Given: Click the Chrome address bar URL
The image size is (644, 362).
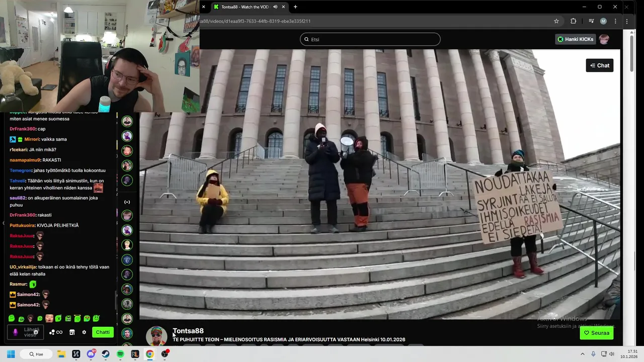Looking at the screenshot, I should tap(255, 21).
